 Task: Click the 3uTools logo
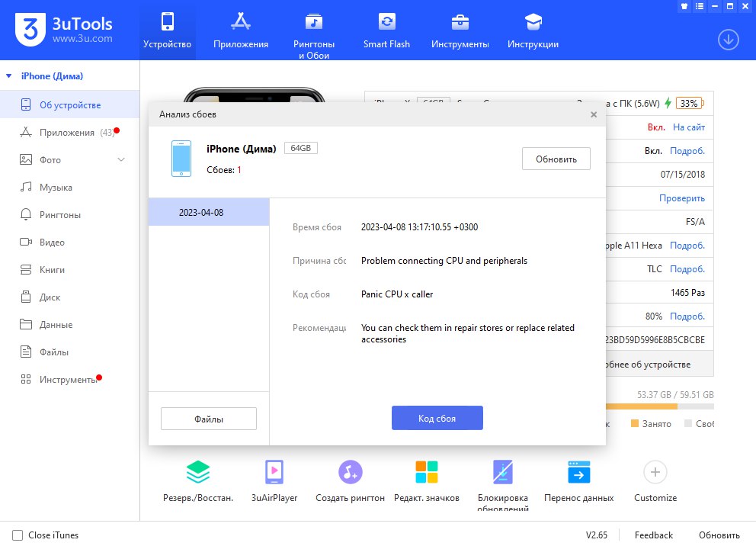[64, 30]
